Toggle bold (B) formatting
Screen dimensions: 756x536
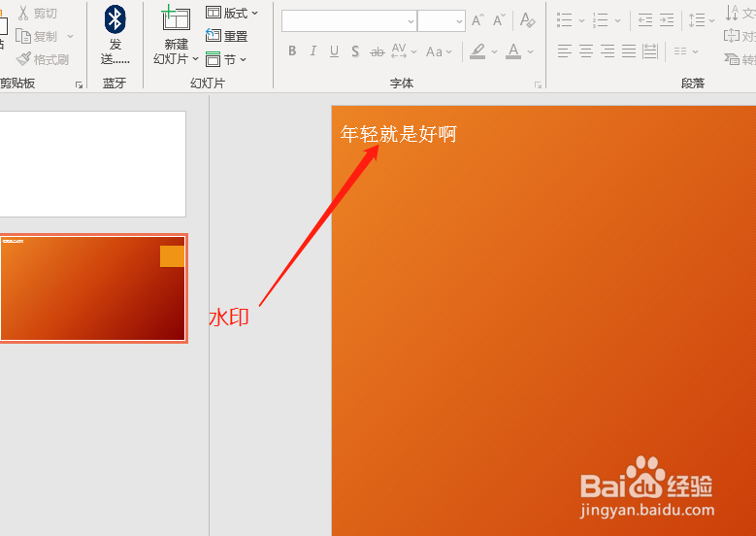tap(292, 50)
